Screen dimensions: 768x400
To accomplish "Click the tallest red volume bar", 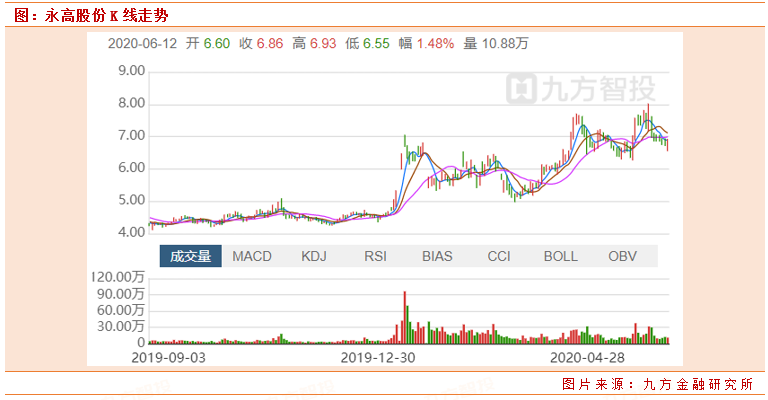I will (x=405, y=318).
